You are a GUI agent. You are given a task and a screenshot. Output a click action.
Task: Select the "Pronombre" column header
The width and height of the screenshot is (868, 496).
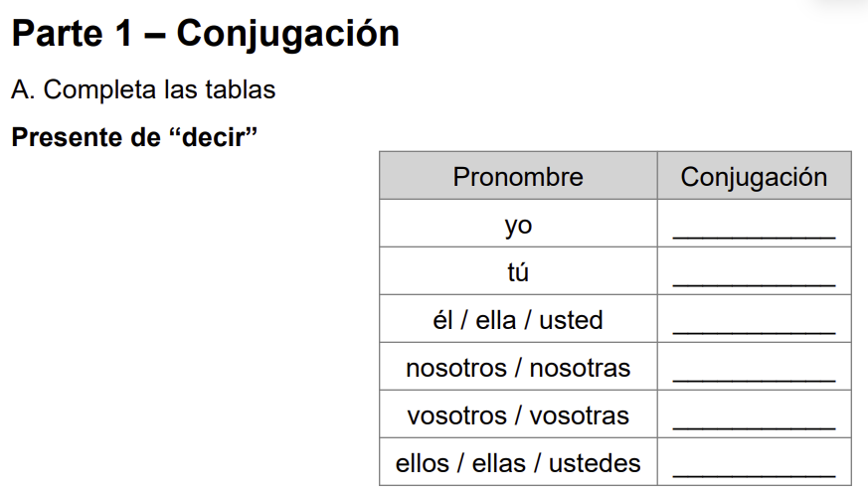pos(518,177)
